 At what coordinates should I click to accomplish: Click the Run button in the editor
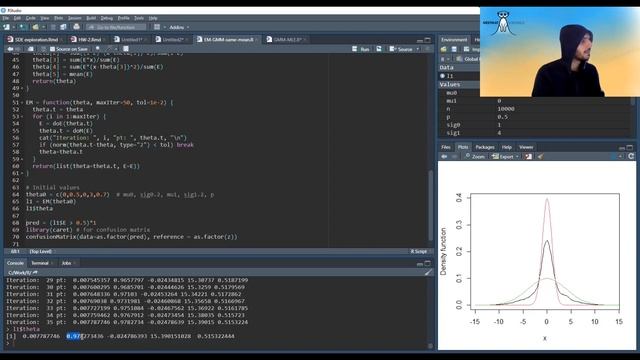(361, 49)
